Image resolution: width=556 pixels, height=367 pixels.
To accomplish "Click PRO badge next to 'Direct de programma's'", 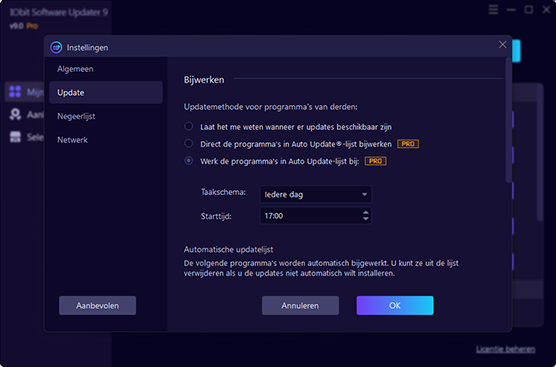I will pos(408,144).
